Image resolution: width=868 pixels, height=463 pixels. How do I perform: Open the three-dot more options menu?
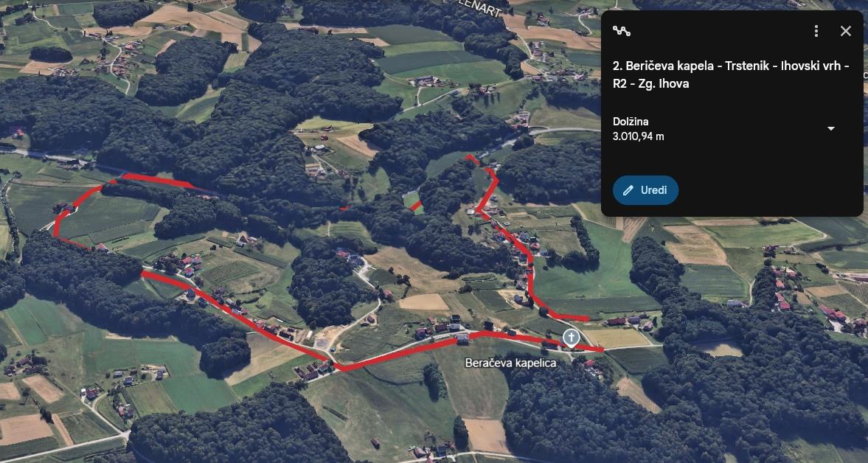coord(816,31)
